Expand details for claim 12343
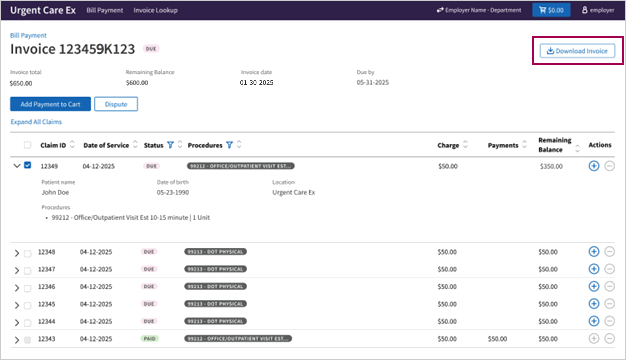The image size is (626, 360). [x=17, y=340]
